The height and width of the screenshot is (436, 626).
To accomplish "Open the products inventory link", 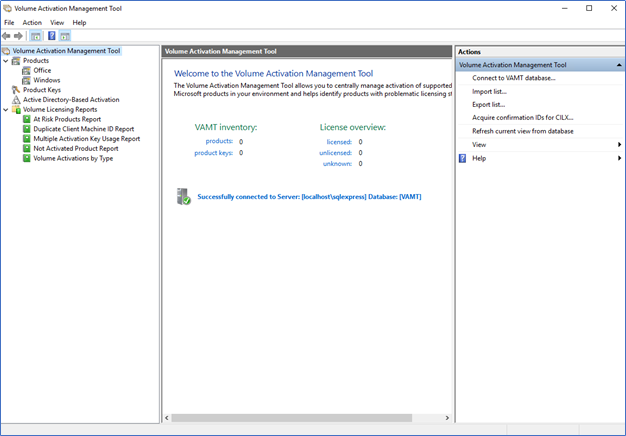I will [219, 141].
